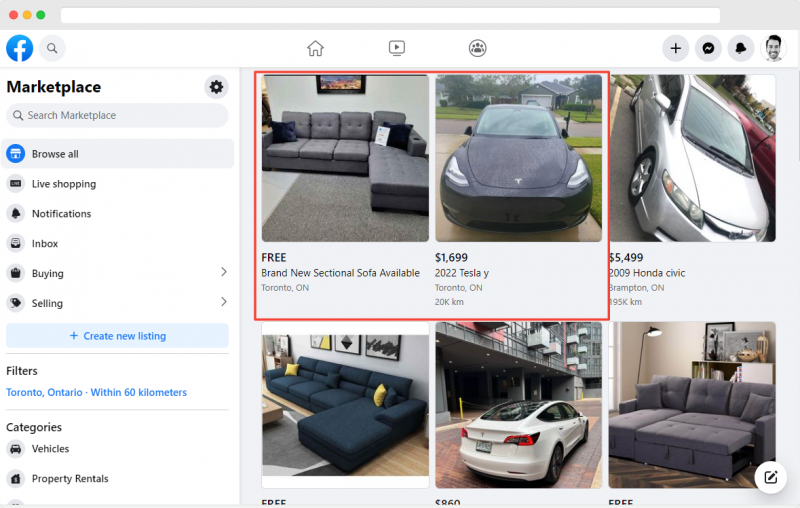Click the Search Marketplace field
Image resolution: width=800 pixels, height=508 pixels.
point(117,115)
